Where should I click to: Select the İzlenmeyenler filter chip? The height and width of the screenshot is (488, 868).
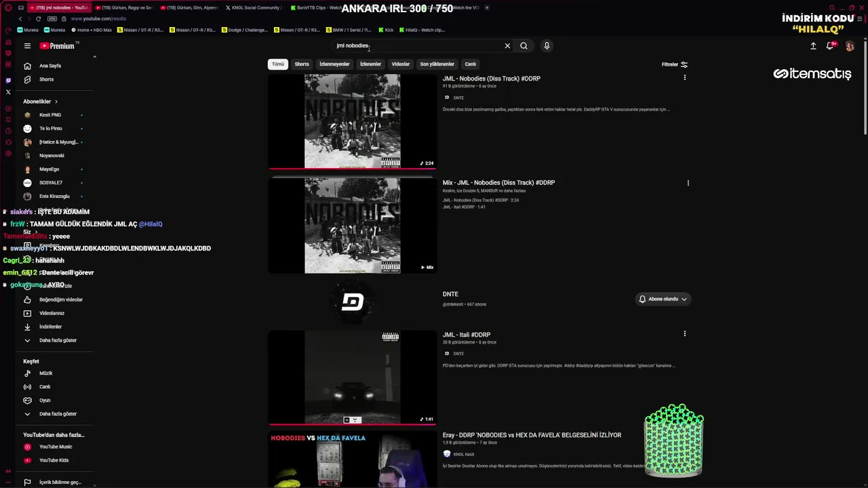[334, 64]
